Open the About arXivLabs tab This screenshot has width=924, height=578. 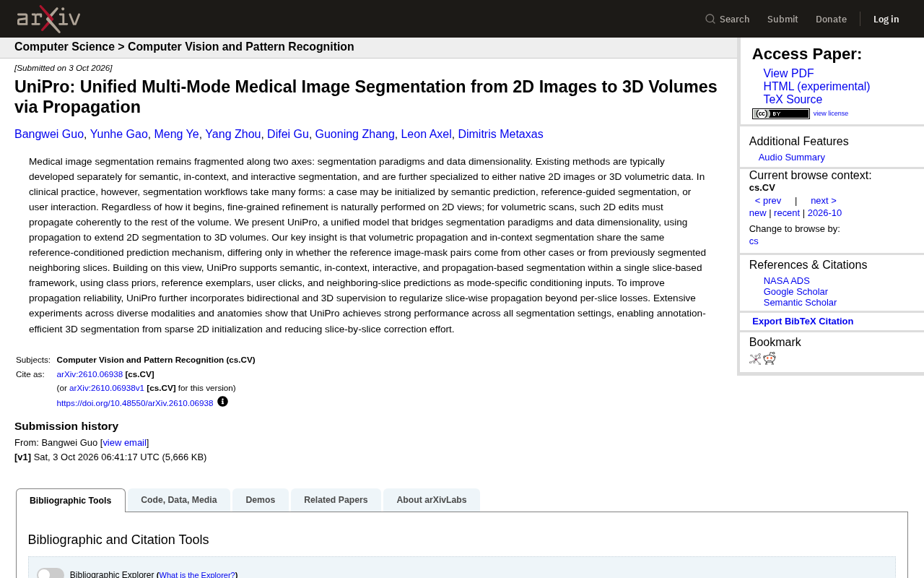(x=432, y=500)
